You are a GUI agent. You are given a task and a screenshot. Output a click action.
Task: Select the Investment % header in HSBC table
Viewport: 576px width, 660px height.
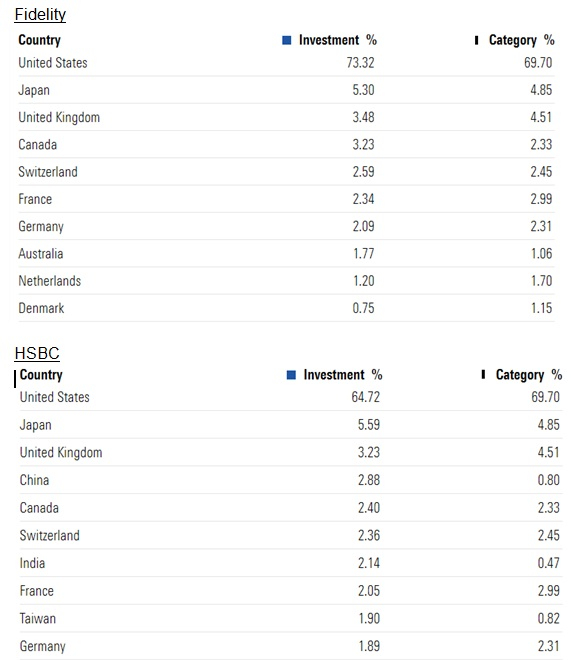[343, 375]
